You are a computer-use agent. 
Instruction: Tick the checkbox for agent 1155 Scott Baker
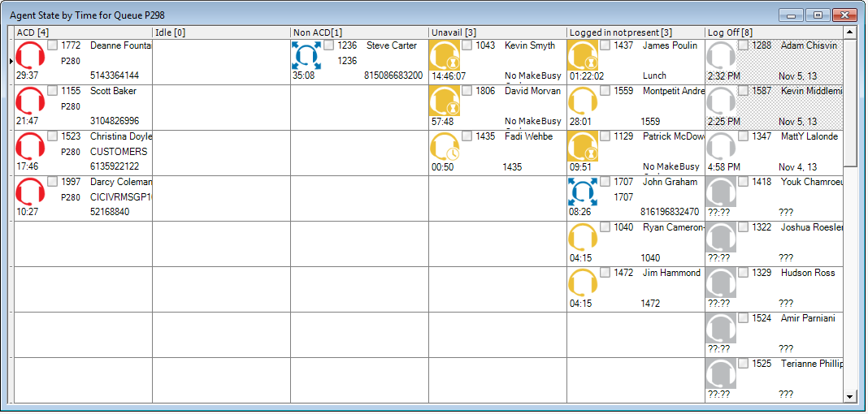click(x=53, y=91)
